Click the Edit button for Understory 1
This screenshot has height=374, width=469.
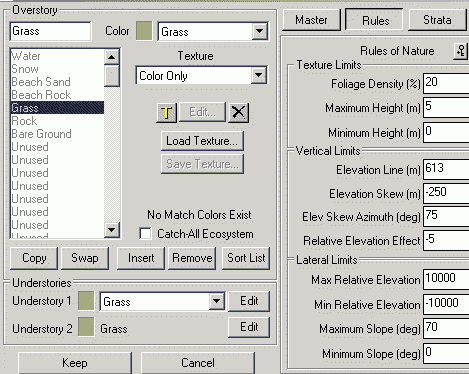(x=249, y=301)
